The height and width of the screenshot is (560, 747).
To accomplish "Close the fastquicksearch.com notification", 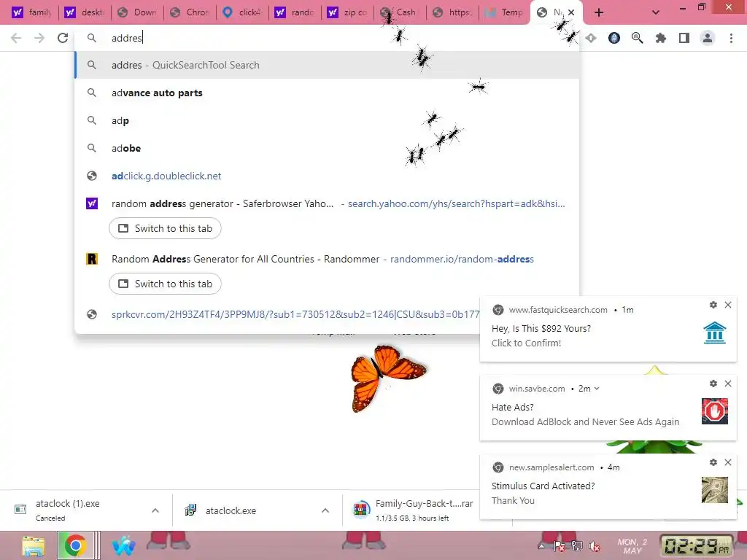I will (728, 305).
